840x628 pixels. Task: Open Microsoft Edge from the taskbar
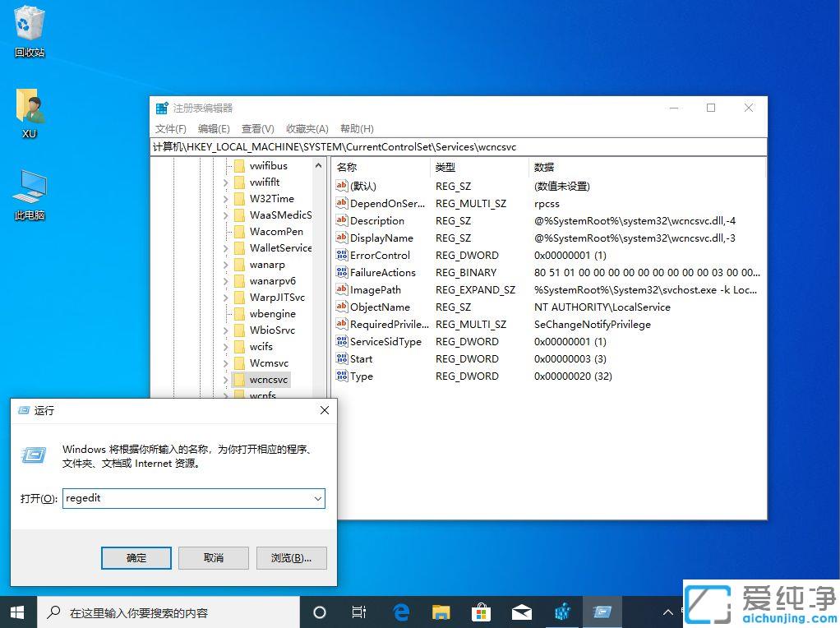pyautogui.click(x=400, y=612)
